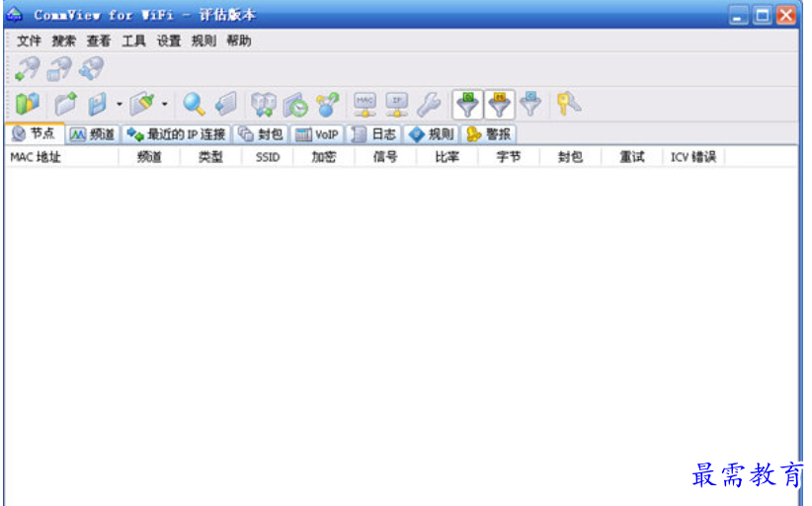812x506 pixels.
Task: Open the packet generator boxes icon
Action: click(264, 104)
